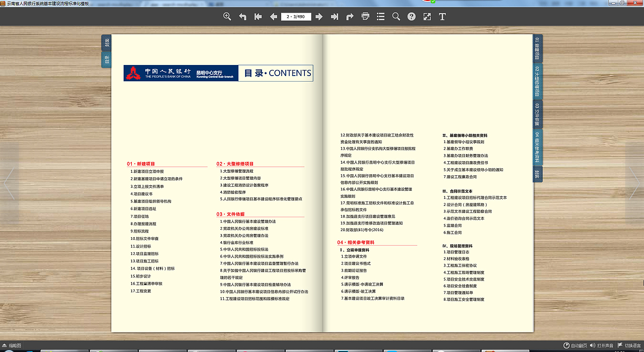Go to next page arrow in toolbar
The width and height of the screenshot is (644, 352).
[319, 17]
